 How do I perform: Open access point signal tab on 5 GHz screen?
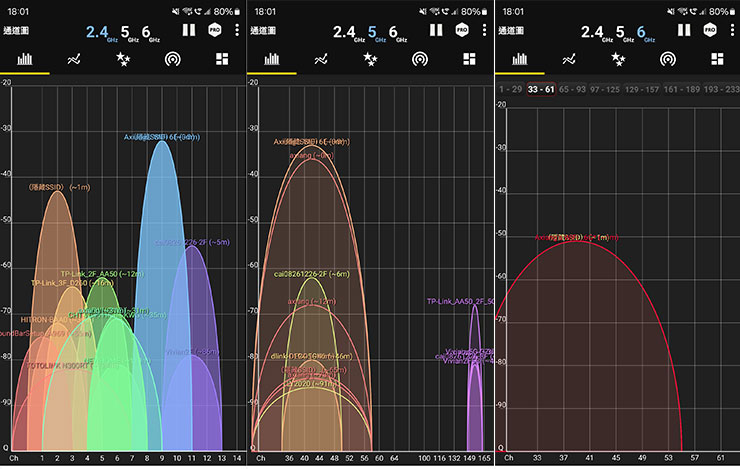420,59
